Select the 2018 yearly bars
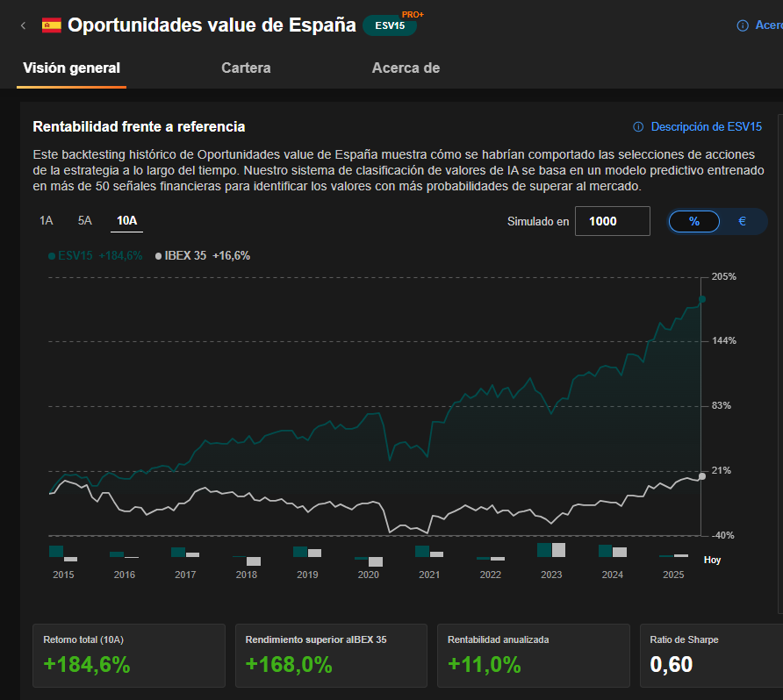Image resolution: width=783 pixels, height=700 pixels. [x=246, y=561]
